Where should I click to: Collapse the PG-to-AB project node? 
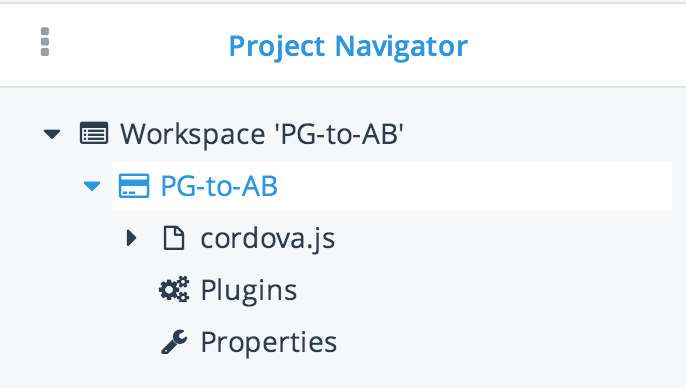click(92, 186)
